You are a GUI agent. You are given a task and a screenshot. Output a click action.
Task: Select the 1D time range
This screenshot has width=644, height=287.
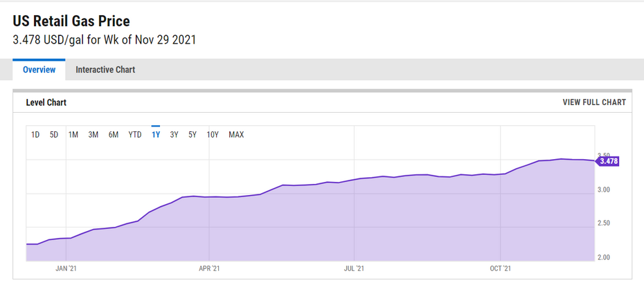[35, 135]
